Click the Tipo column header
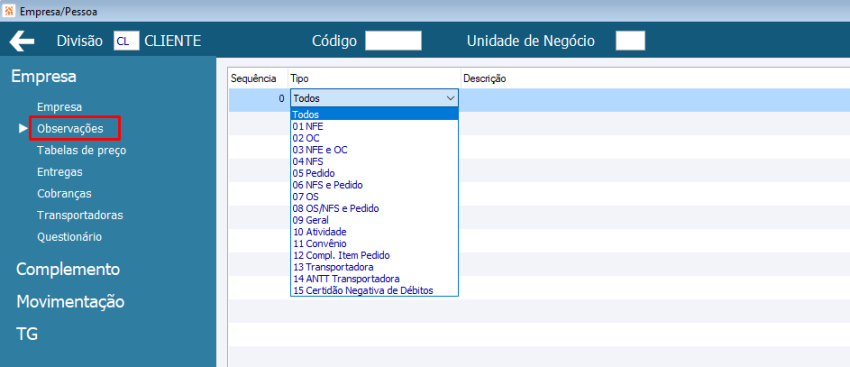The image size is (850, 367). coord(299,79)
